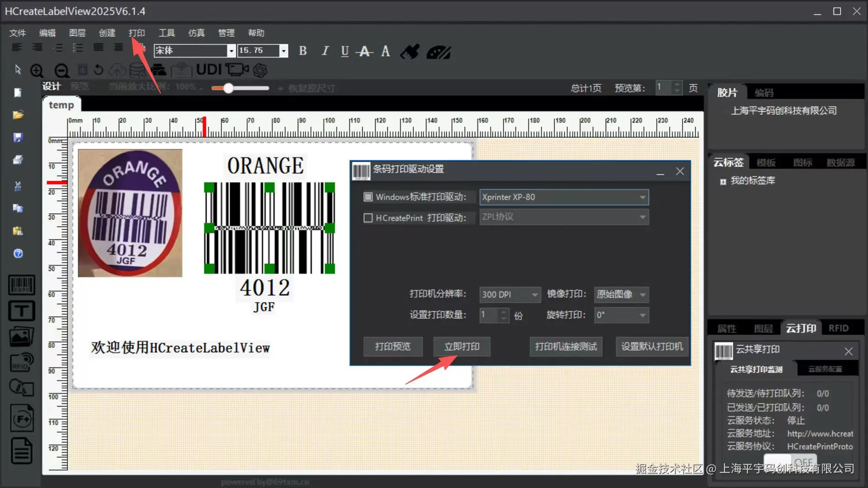Enable HCreatePrint driver checkbox

[368, 218]
